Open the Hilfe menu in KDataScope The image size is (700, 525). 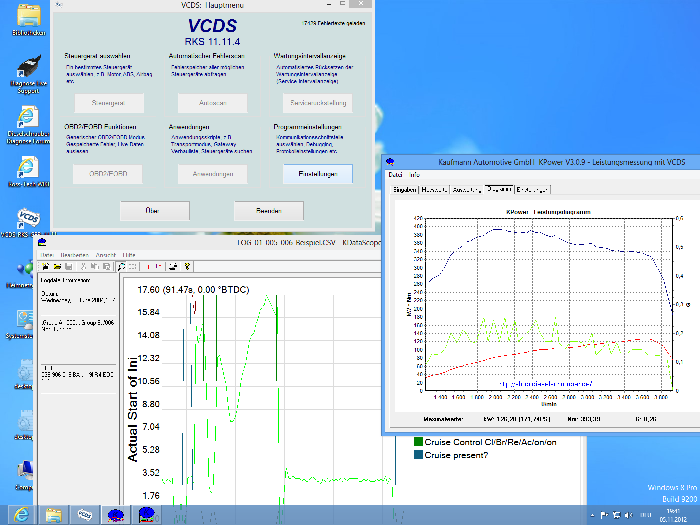[x=129, y=255]
